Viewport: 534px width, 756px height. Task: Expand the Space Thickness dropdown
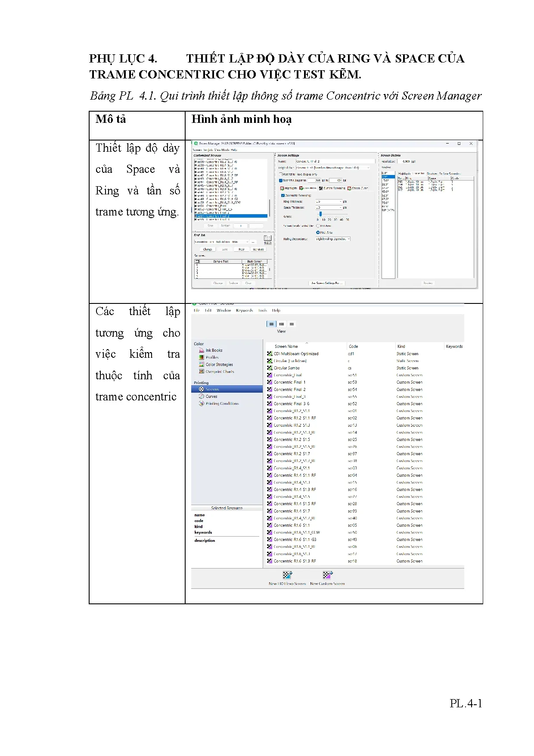(x=341, y=208)
